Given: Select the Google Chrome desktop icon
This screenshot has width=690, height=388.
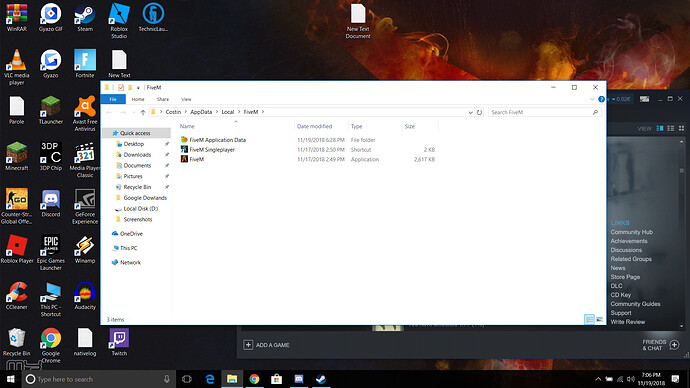Looking at the screenshot, I should [x=51, y=345].
